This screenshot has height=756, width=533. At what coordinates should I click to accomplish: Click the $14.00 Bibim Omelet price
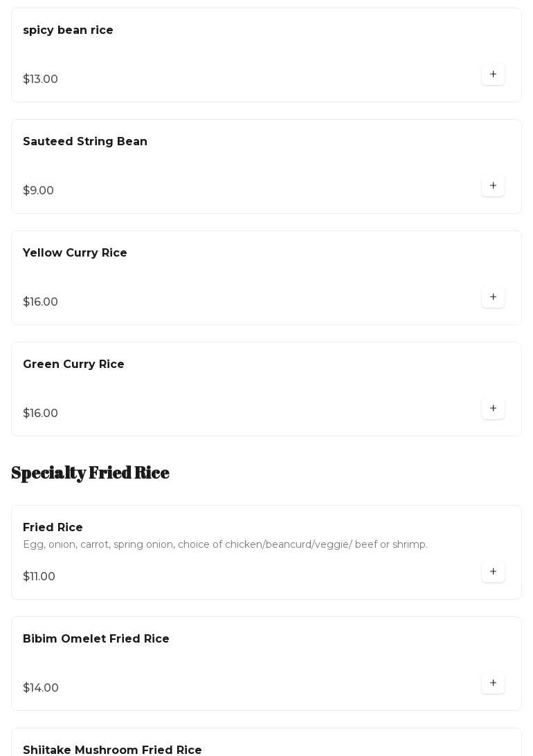(41, 688)
